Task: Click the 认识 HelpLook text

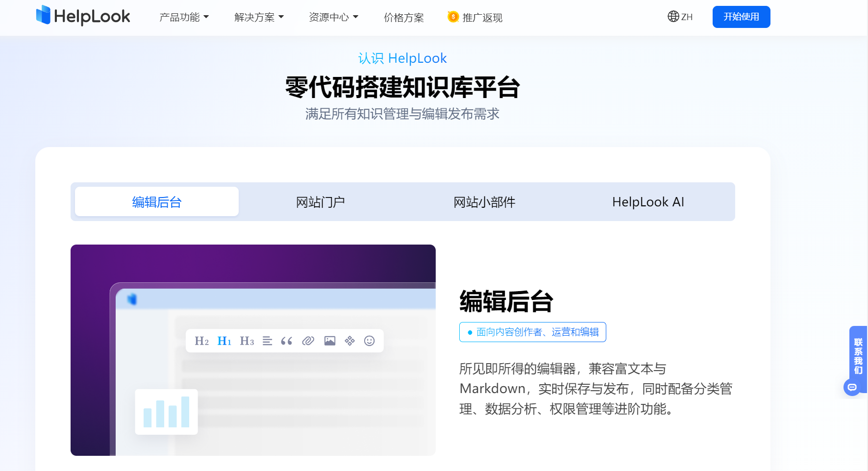Action: [402, 58]
